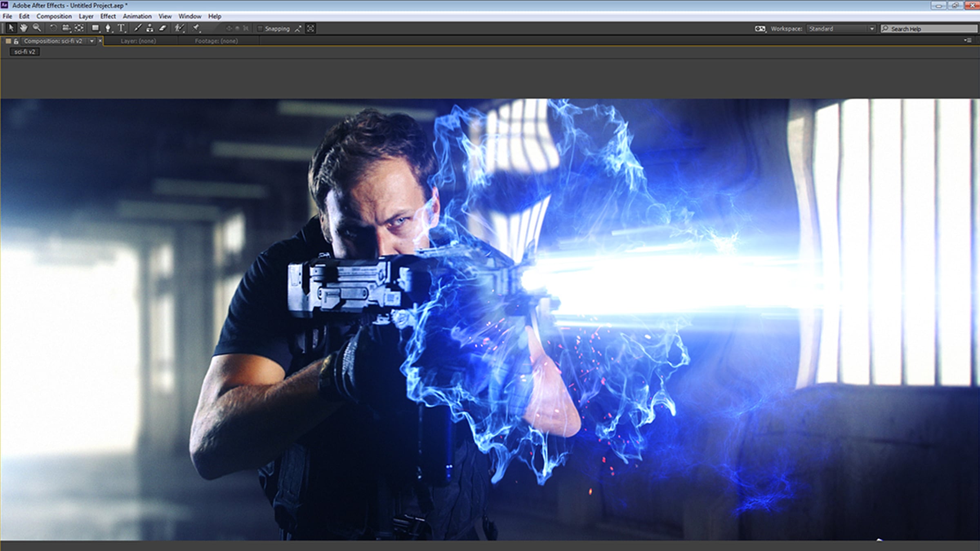Select the Pen tool
This screenshot has height=551, width=980.
(x=108, y=28)
